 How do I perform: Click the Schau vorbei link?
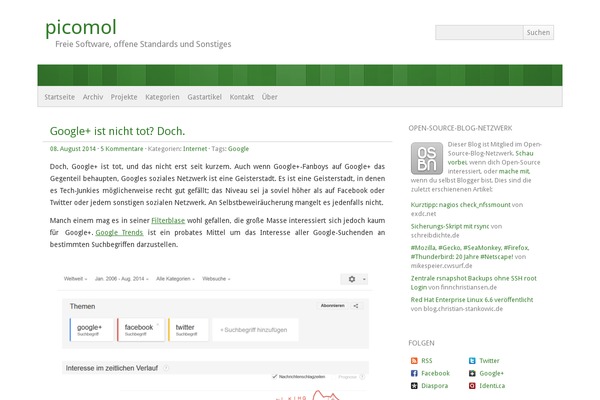pyautogui.click(x=491, y=158)
